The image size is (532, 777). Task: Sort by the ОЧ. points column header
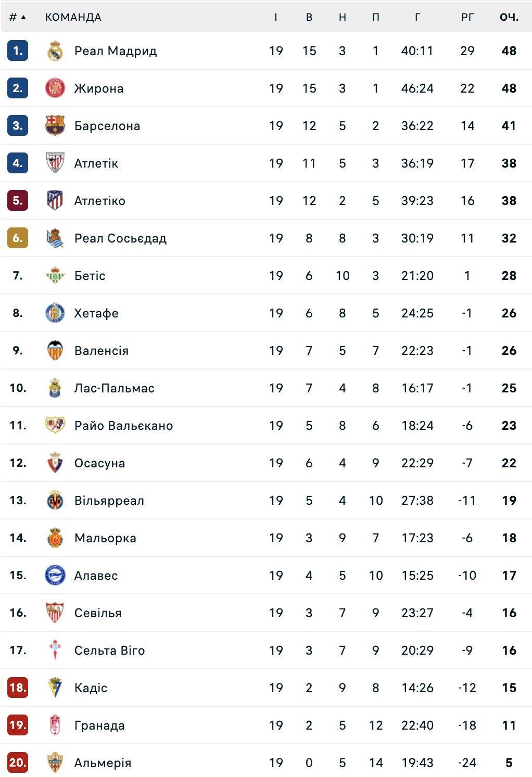click(x=509, y=17)
